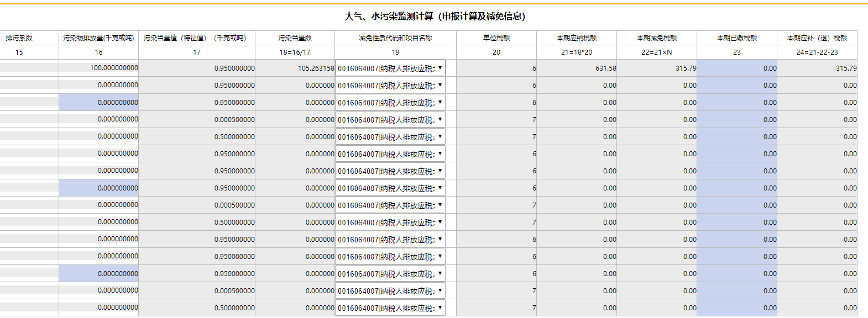Select the third row's highlighted 污染物排放量 field
Image resolution: width=868 pixels, height=318 pixels.
click(x=99, y=103)
